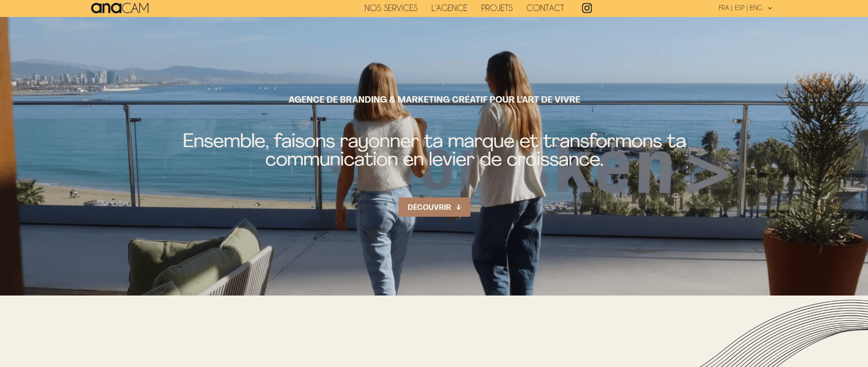Switch language to ESP
Viewport: 868px width, 367px height.
(x=739, y=8)
